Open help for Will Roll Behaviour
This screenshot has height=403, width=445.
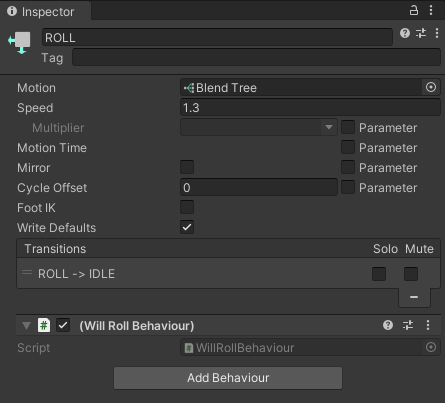point(388,325)
